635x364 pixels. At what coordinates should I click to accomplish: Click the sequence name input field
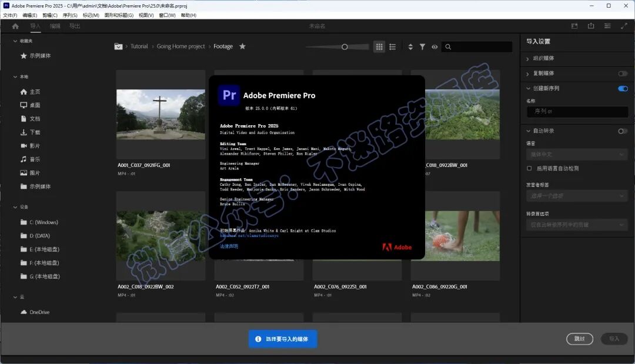pyautogui.click(x=577, y=111)
